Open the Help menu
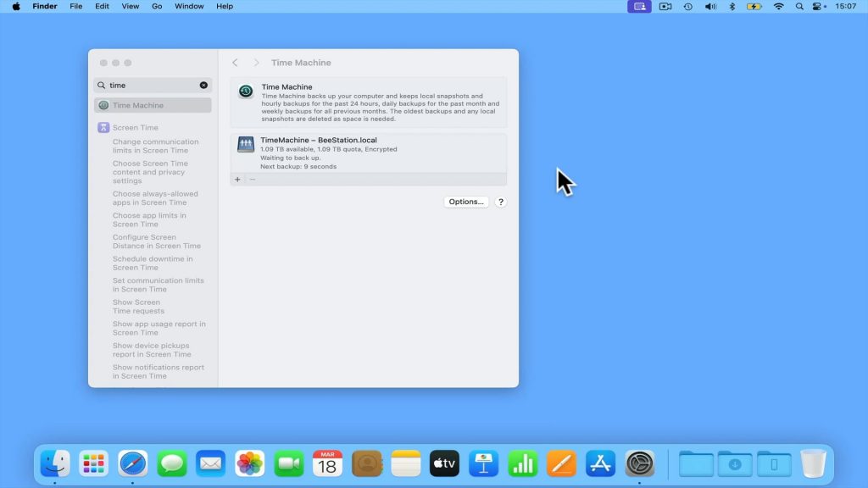 point(224,6)
